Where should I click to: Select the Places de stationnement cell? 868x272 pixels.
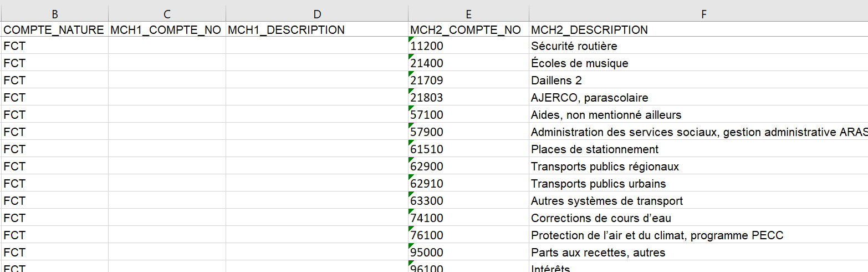tap(698, 149)
